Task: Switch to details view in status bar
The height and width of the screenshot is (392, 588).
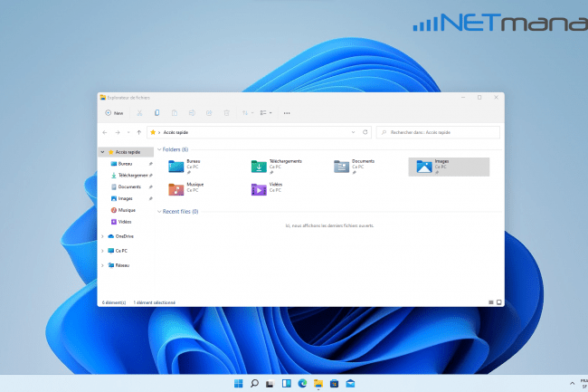Action: (490, 301)
